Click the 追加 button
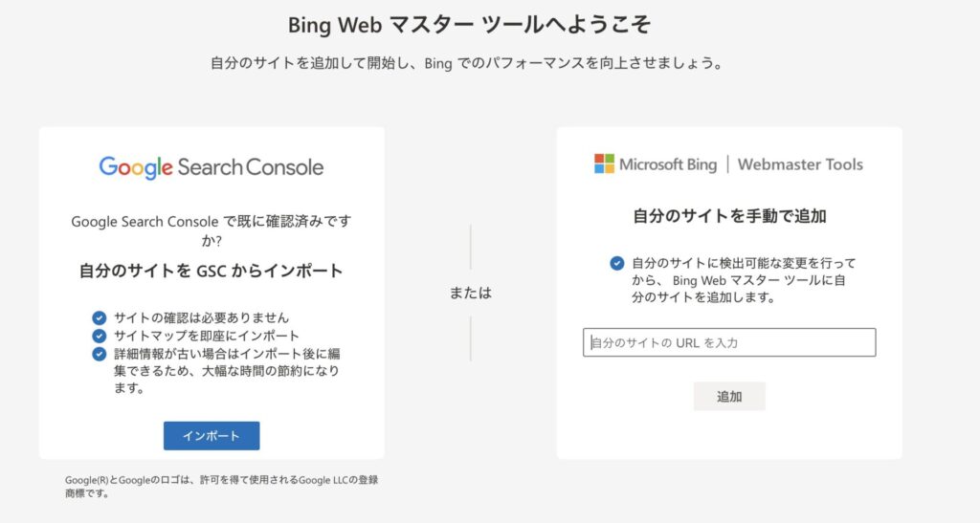This screenshot has width=980, height=523. tap(728, 396)
